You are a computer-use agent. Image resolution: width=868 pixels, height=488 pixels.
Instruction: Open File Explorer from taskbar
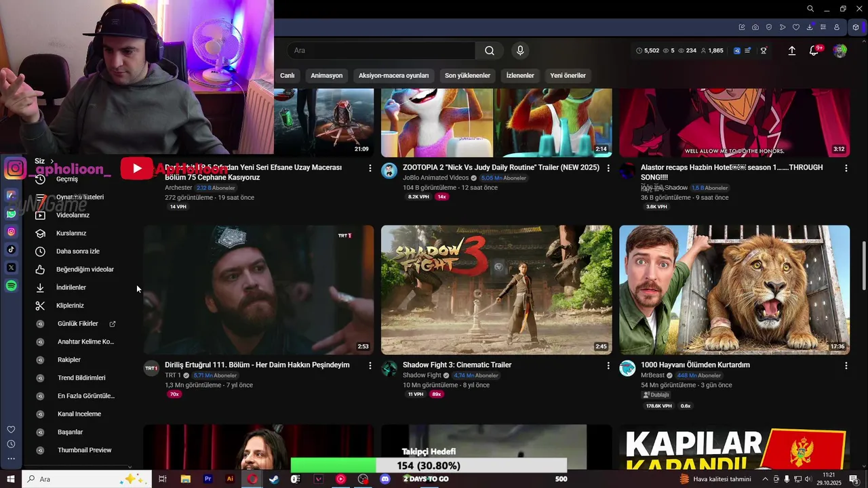(x=185, y=479)
